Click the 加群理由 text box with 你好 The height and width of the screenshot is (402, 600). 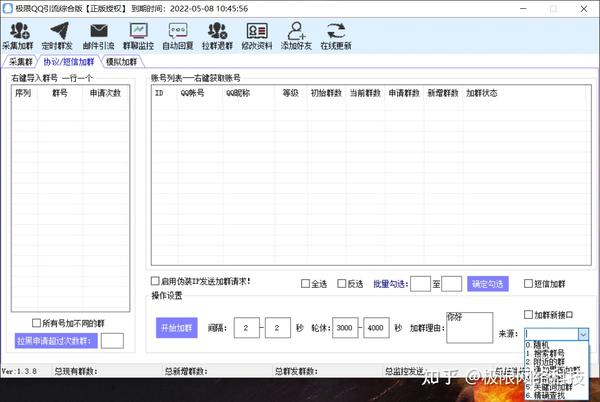[470, 327]
